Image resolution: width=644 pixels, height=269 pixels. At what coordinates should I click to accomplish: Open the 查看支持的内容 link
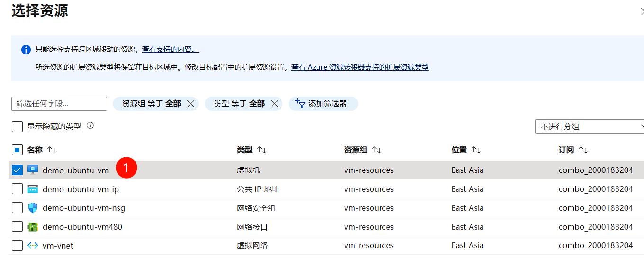pos(170,49)
